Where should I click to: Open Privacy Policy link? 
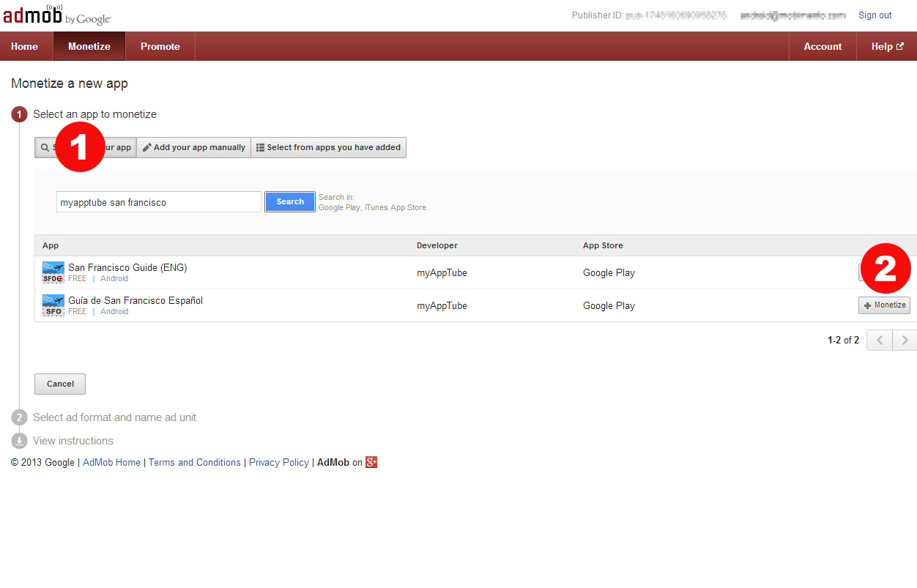(279, 462)
